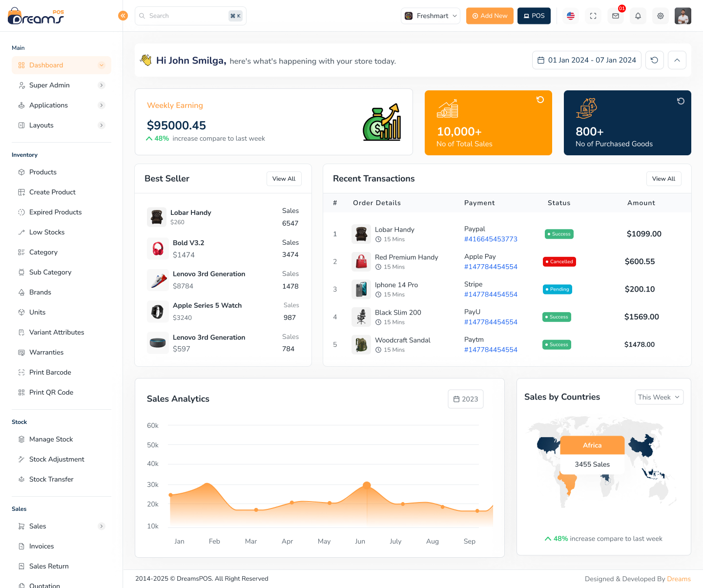Screen dimensions: 703x588
Task: Open the mail icon with notification badge
Action: click(615, 16)
